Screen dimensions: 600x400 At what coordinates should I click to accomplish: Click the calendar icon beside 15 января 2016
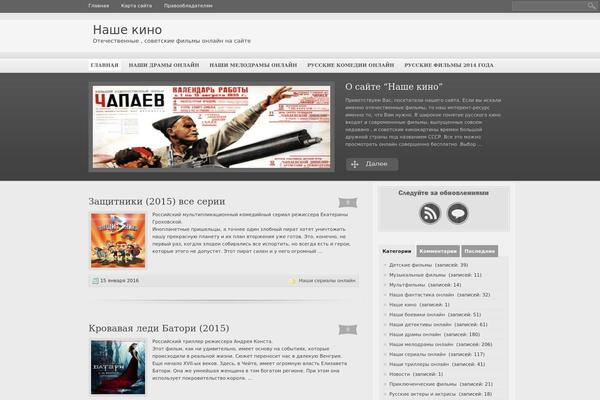pos(96,281)
